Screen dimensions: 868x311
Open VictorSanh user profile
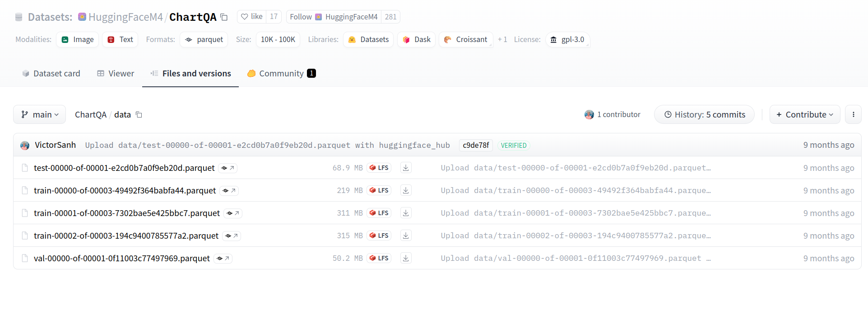56,145
